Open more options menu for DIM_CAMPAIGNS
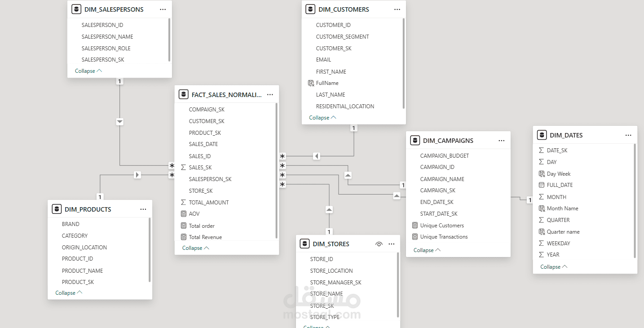This screenshot has height=328, width=644. 502,141
